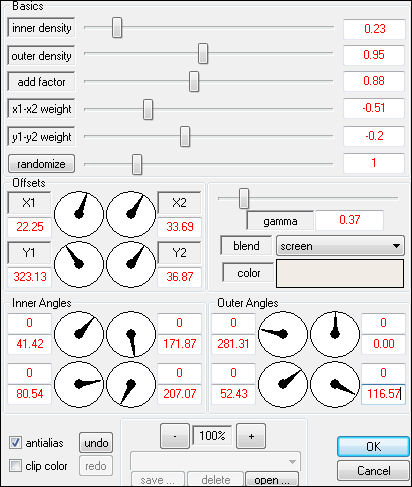Click the inner angle dial showing 41.42
412x487 pixels.
coord(79,334)
